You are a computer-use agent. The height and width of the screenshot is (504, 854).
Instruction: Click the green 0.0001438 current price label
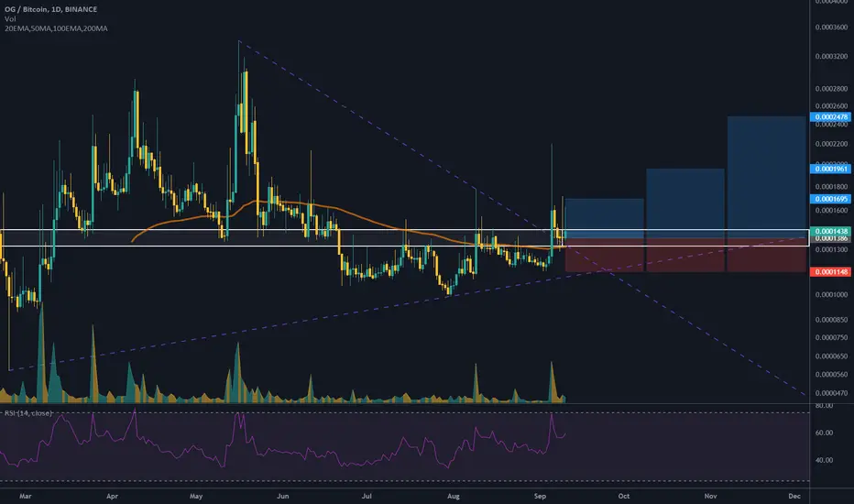pyautogui.click(x=830, y=231)
